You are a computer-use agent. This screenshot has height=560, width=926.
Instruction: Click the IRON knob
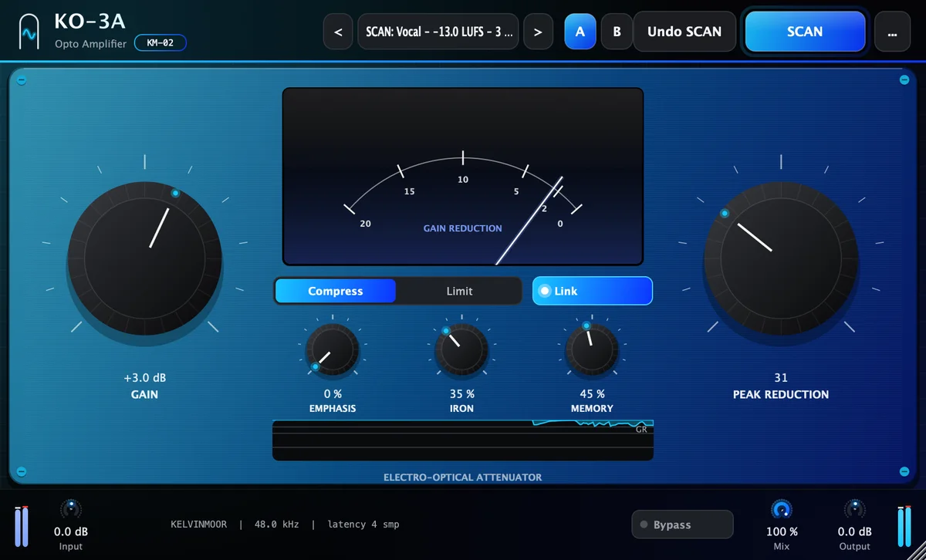point(461,349)
